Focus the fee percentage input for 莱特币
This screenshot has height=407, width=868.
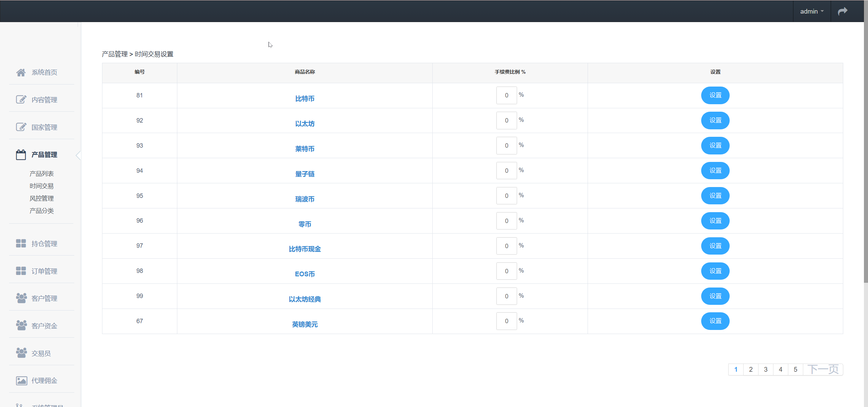coord(506,146)
